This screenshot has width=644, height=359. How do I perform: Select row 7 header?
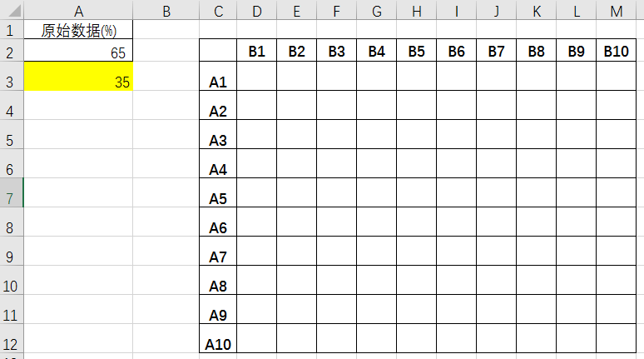click(12, 192)
